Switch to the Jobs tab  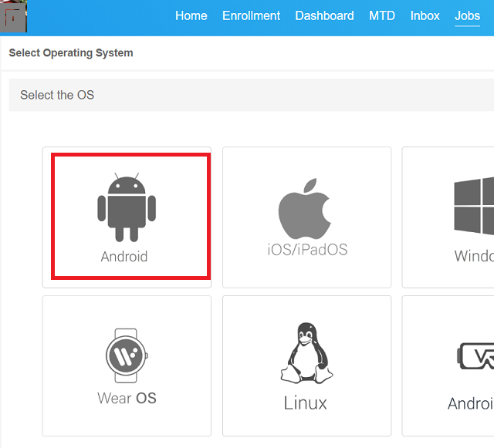coord(467,15)
